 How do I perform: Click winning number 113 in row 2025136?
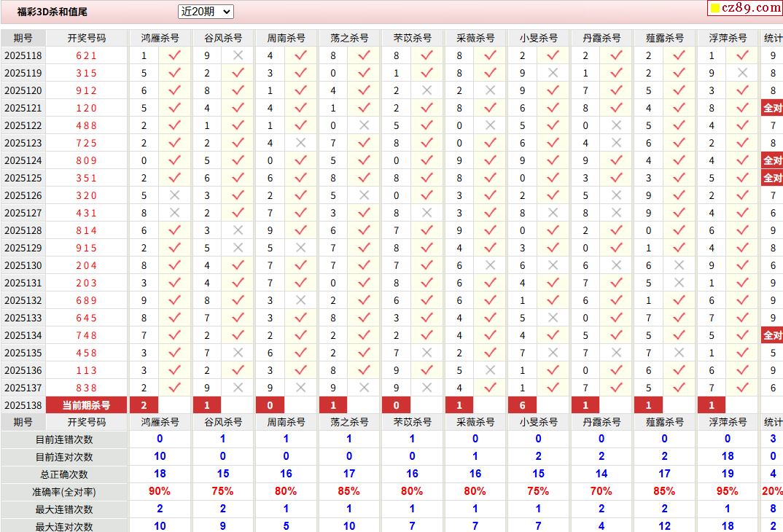pos(86,369)
